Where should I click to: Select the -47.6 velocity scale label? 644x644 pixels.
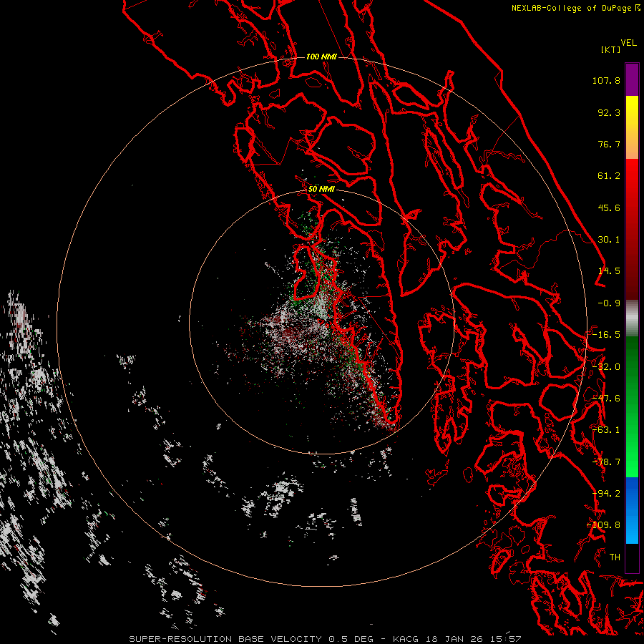coord(606,399)
